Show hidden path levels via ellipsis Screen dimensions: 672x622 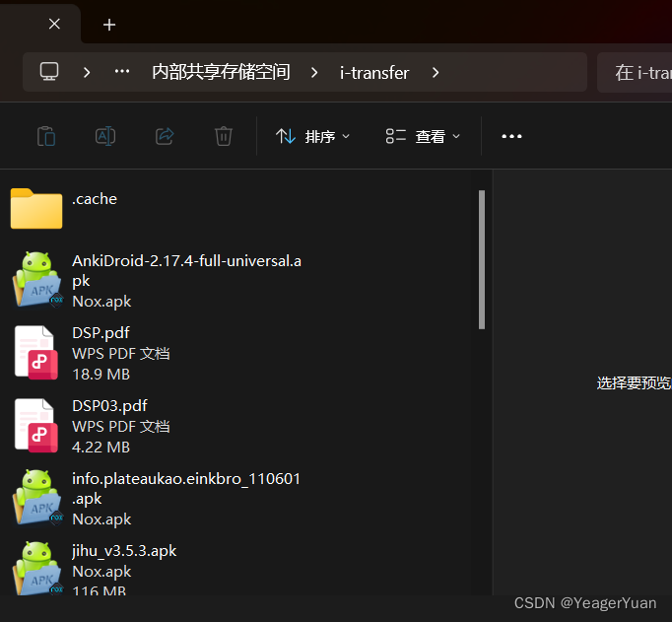point(122,71)
